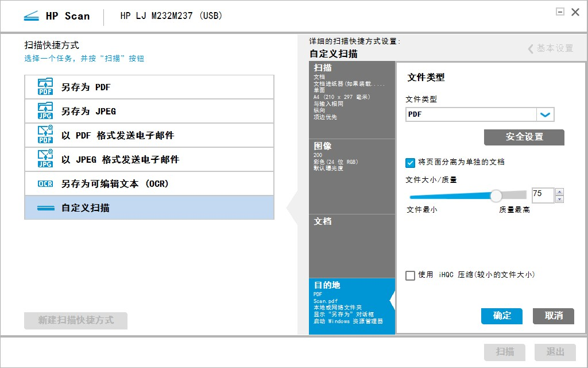Uncheck 将页面分离为单独的文档 checkbox
The height and width of the screenshot is (368, 588).
[410, 163]
